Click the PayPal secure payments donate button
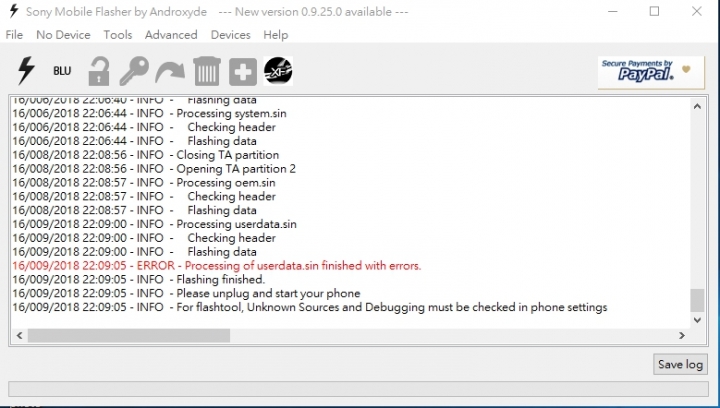The height and width of the screenshot is (408, 720). [651, 72]
